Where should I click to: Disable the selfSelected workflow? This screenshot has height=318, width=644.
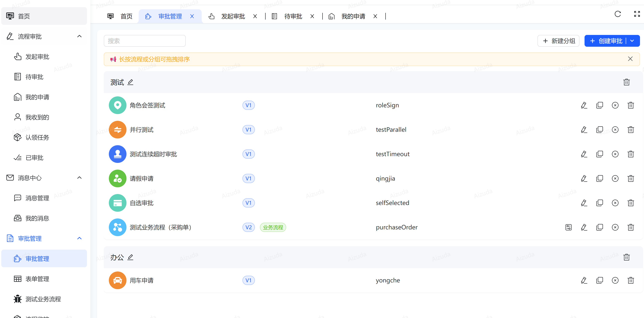(615, 203)
